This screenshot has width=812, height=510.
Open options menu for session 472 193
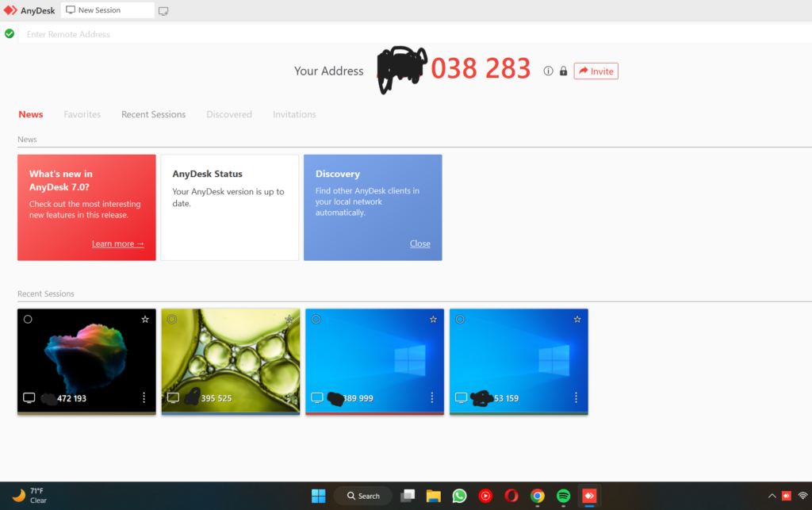click(144, 397)
